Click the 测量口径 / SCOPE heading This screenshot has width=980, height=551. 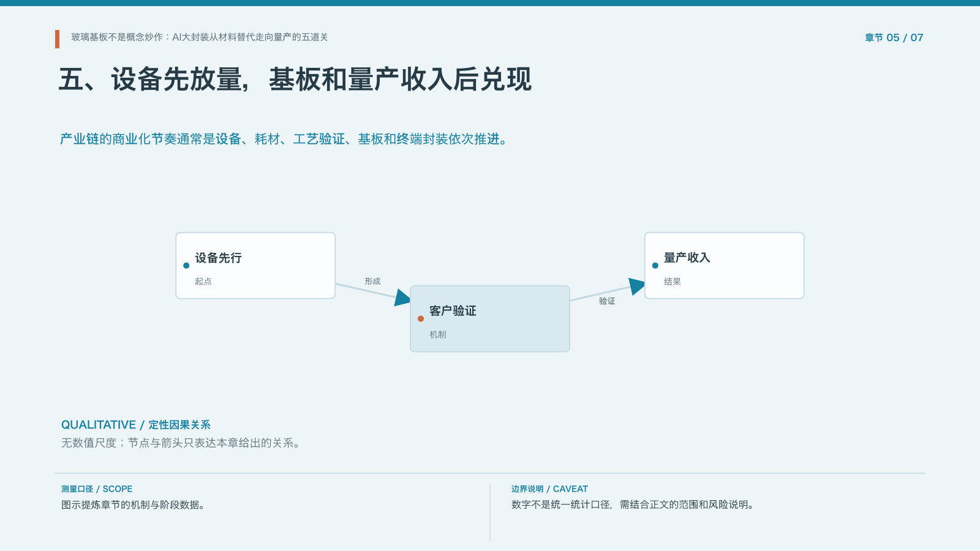click(97, 489)
